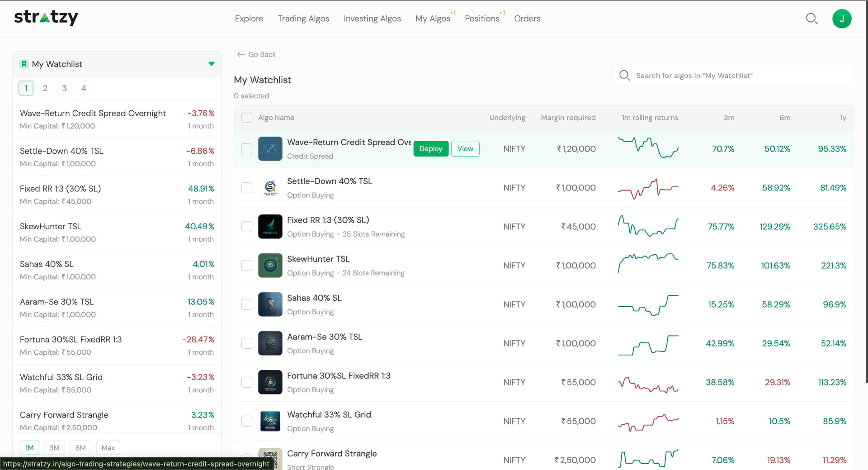This screenshot has width=868, height=470.
Task: Click Wave-Return 1m rolling returns sparkline
Action: [x=648, y=148]
